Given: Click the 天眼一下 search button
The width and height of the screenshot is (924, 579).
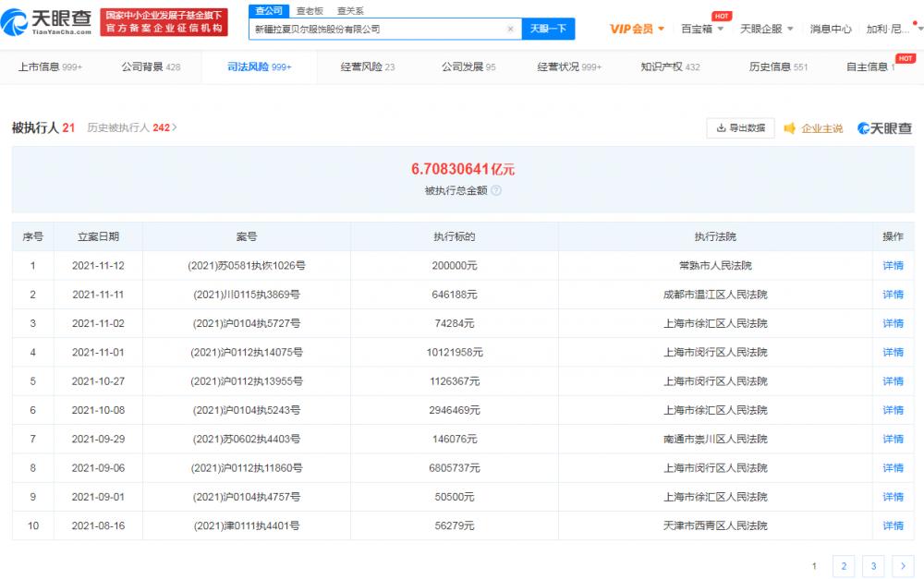Looking at the screenshot, I should [549, 29].
